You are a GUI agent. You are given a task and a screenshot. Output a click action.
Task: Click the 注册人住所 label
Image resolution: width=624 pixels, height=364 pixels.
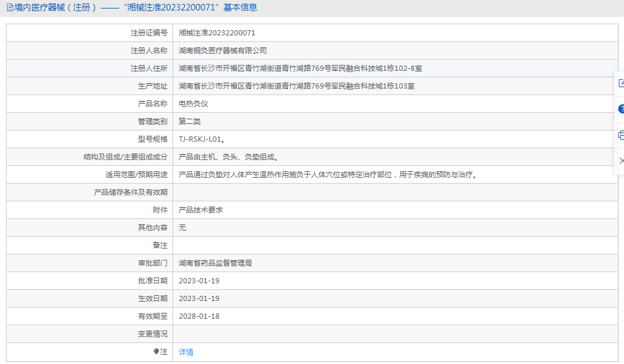pos(149,68)
